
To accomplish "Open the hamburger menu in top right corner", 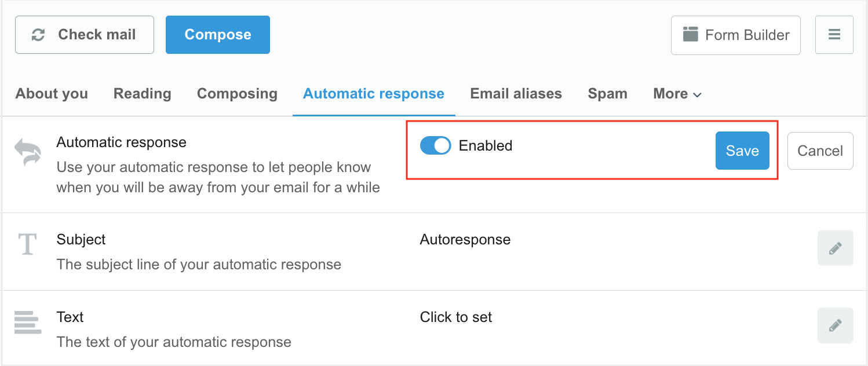I will [x=834, y=34].
